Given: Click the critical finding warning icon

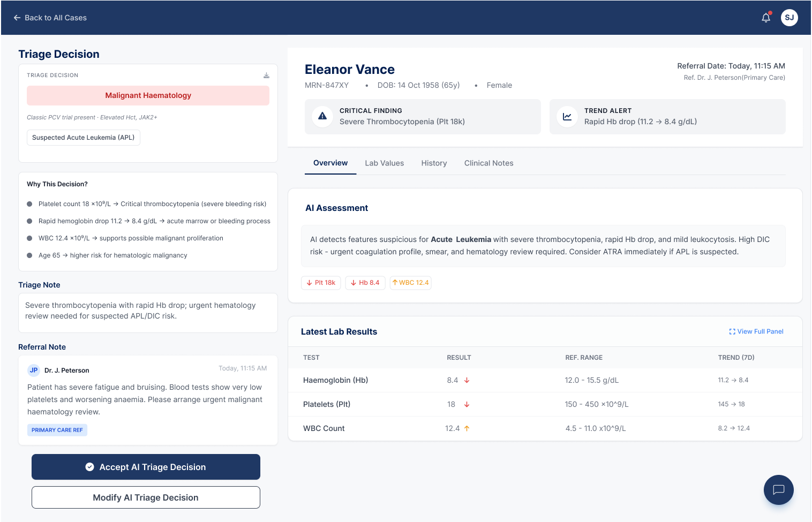Looking at the screenshot, I should (322, 116).
